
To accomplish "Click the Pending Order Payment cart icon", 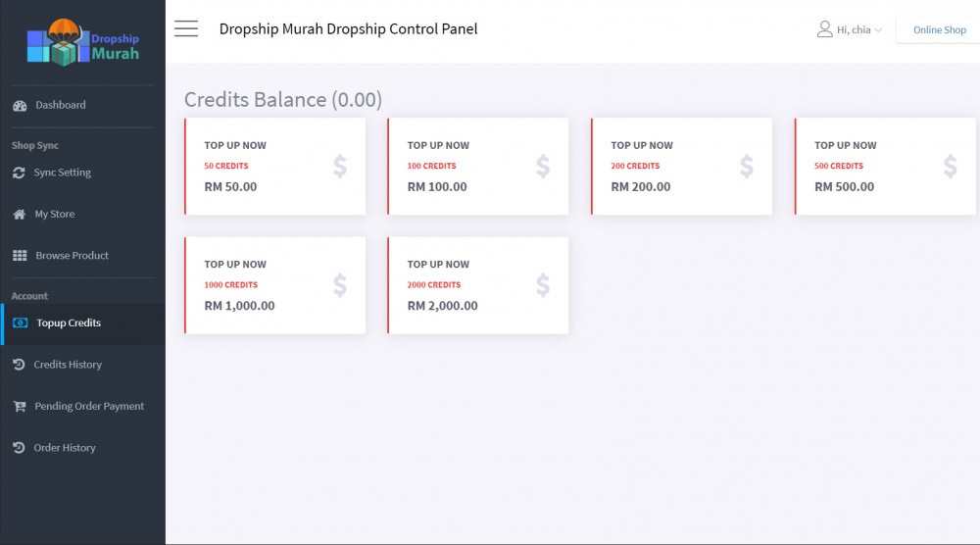I will click(19, 407).
